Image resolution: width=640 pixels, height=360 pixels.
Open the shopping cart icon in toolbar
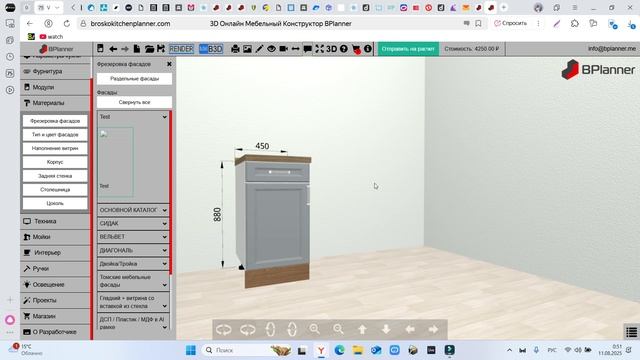coord(356,49)
